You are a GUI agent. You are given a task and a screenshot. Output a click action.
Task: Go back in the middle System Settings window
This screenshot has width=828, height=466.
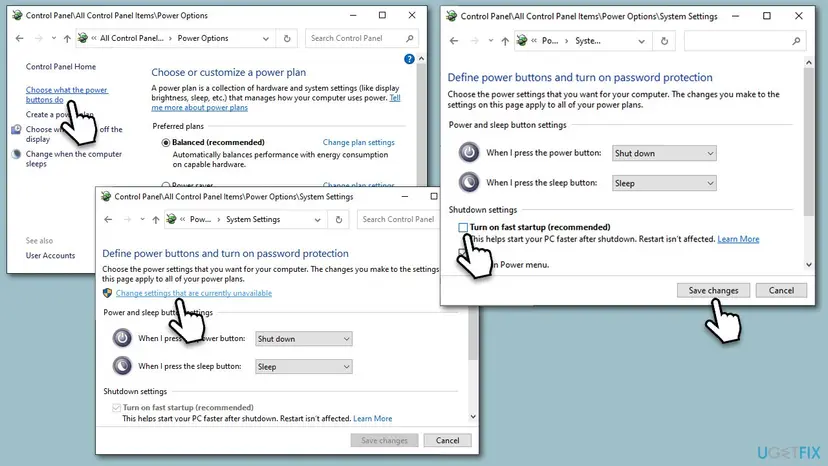point(108,219)
